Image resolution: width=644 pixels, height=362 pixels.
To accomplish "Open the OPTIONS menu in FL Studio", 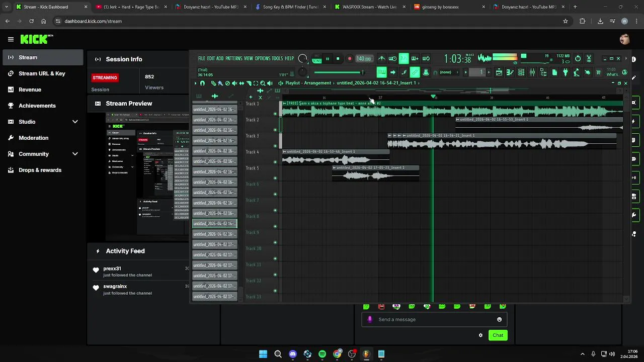I will coord(263,58).
